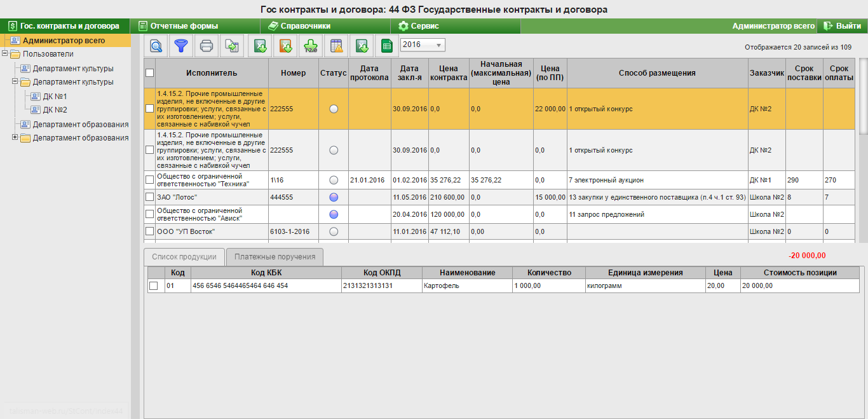Click status circle in ООО "УП Восток" row
The width and height of the screenshot is (868, 419).
tap(334, 231)
